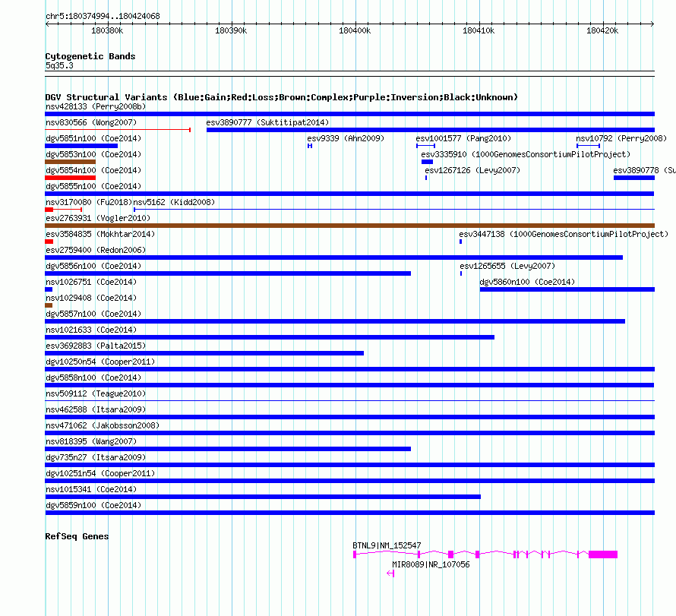The width and height of the screenshot is (676, 616).
Task: Select the nsv471062 (Jakobsson2008) variant
Action: coord(349,433)
